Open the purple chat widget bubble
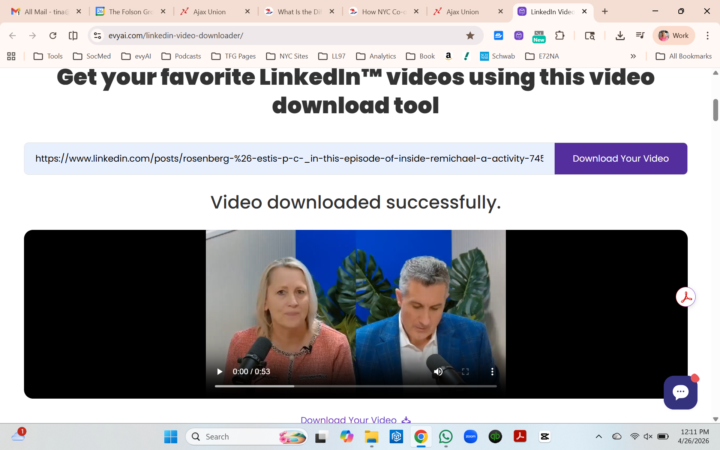The image size is (720, 450). [680, 392]
